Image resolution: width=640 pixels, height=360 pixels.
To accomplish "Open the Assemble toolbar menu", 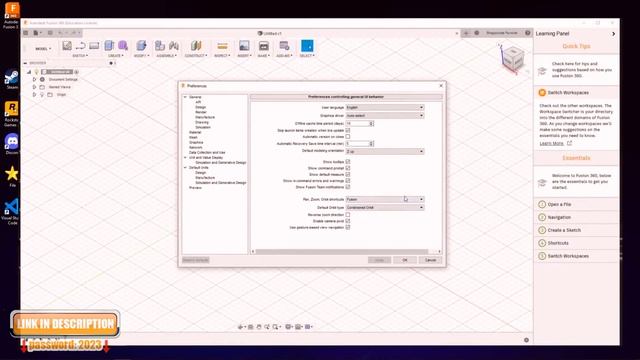I will point(167,56).
